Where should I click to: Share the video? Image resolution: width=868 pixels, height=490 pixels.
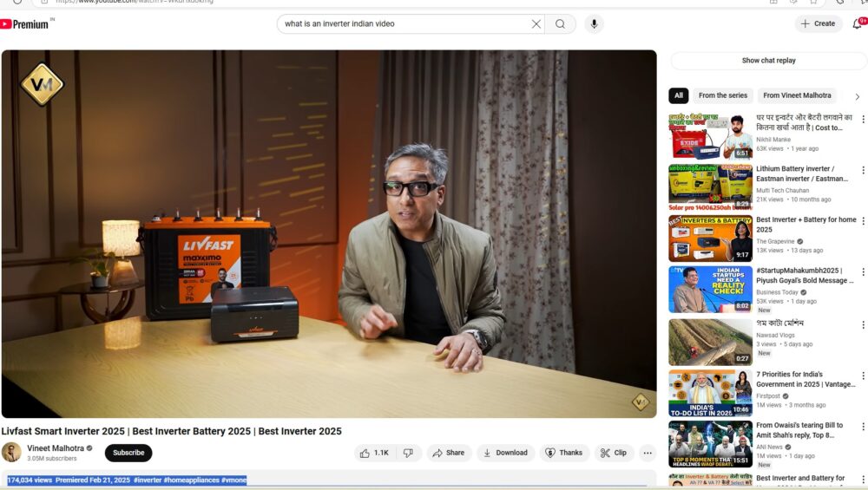[449, 453]
